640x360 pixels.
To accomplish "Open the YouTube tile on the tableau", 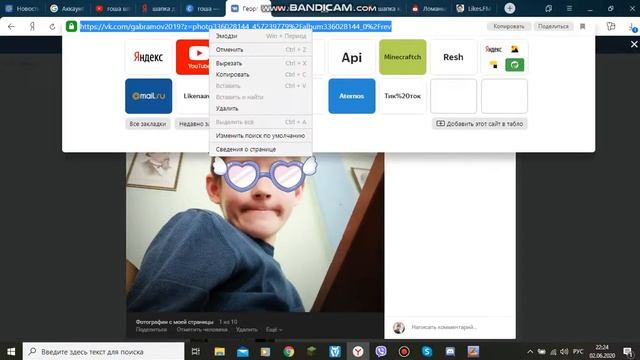I will point(193,57).
